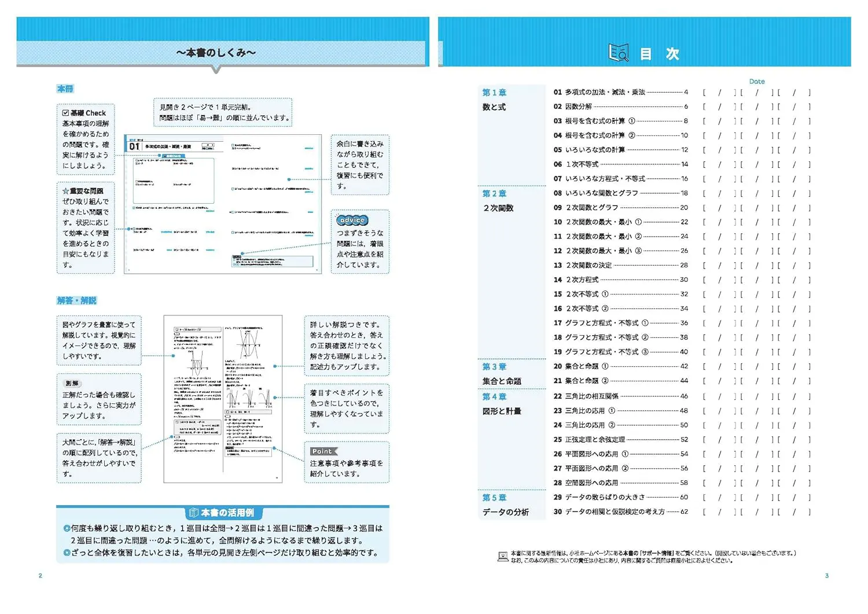Click the 〜本書のしくみ〜 page heading
This screenshot has width=868, height=614.
click(216, 53)
